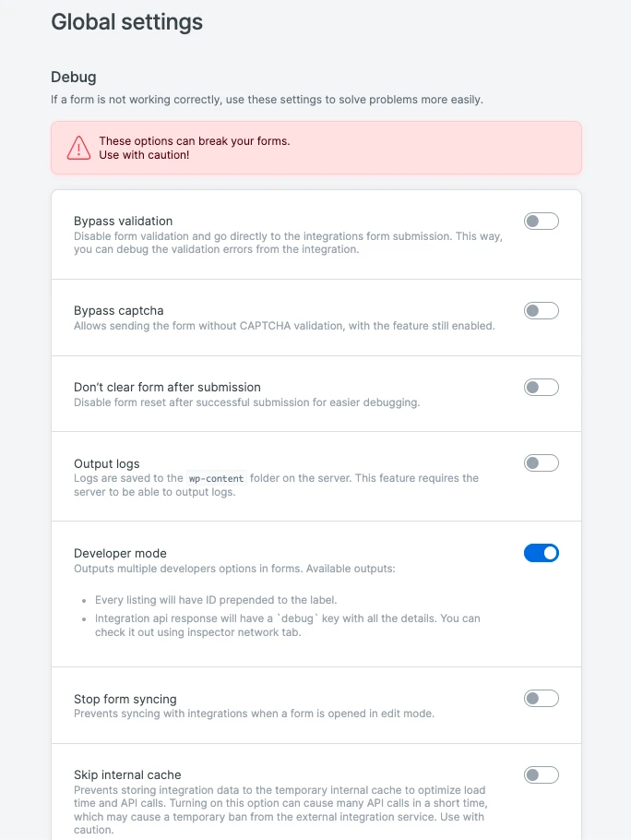Click the red warning triangle icon
This screenshot has width=631, height=840.
point(78,148)
